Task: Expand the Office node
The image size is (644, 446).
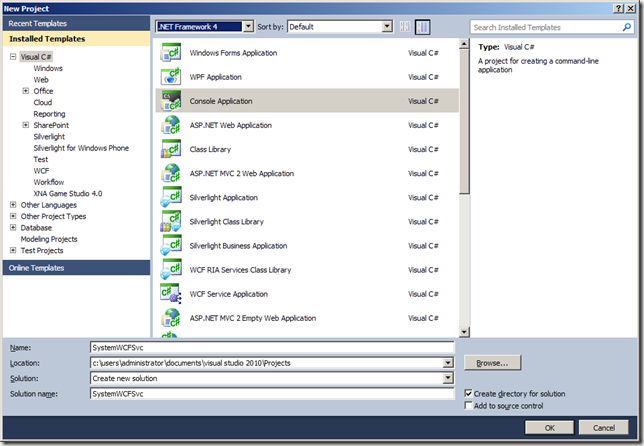Action: [25, 91]
